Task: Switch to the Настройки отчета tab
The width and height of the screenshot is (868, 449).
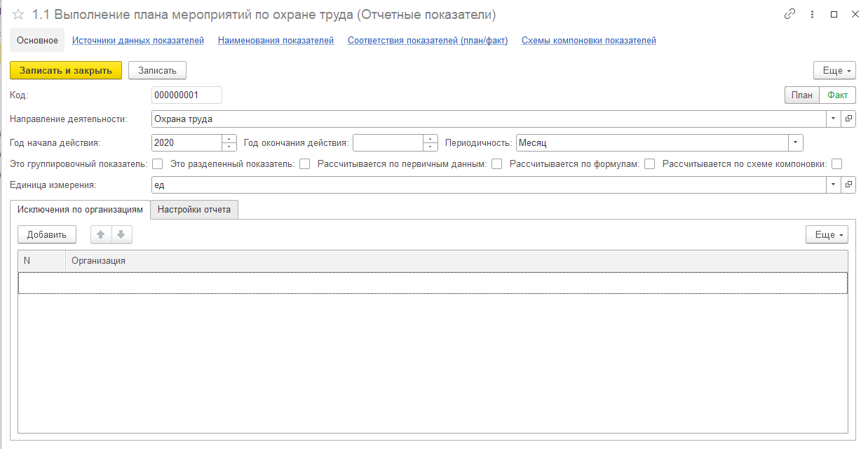Action: 194,210
